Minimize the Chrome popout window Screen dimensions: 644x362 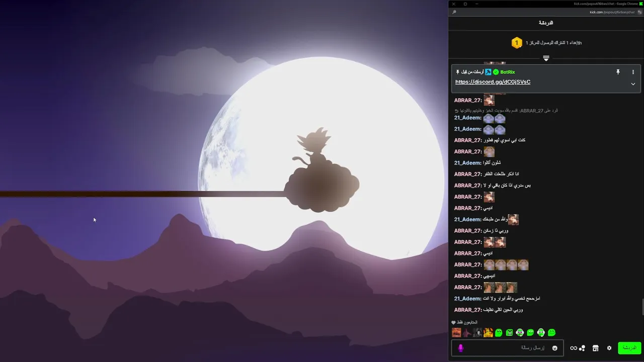tap(477, 4)
